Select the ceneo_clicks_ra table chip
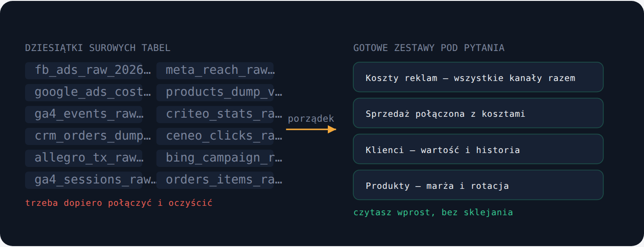Image resolution: width=644 pixels, height=247 pixels. point(215,136)
